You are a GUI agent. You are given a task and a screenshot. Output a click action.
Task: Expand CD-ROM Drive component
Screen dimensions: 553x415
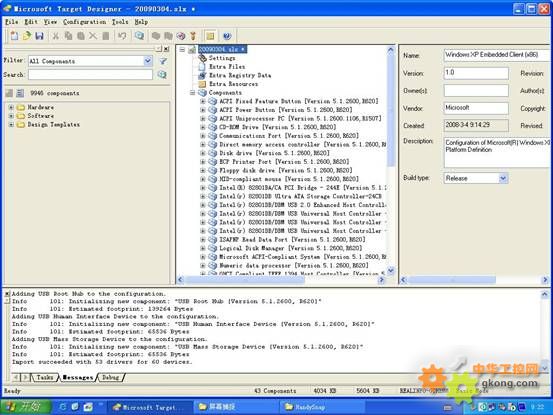[203, 127]
